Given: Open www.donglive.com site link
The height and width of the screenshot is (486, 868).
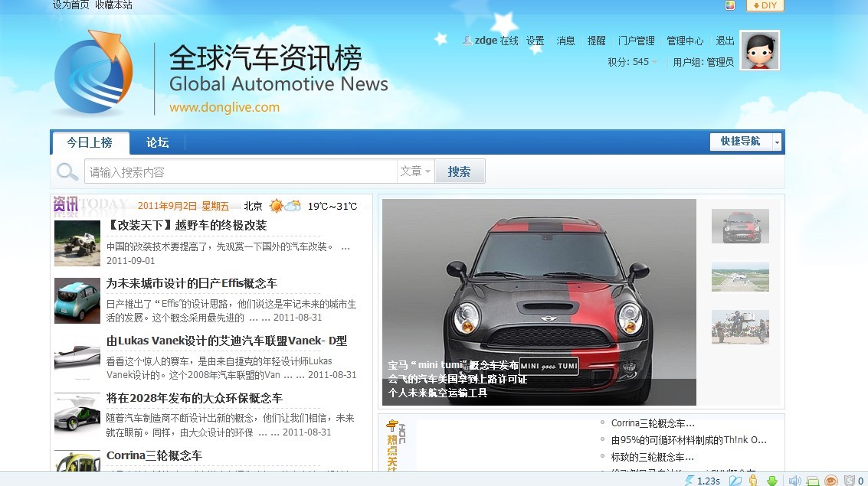Looking at the screenshot, I should pos(224,107).
